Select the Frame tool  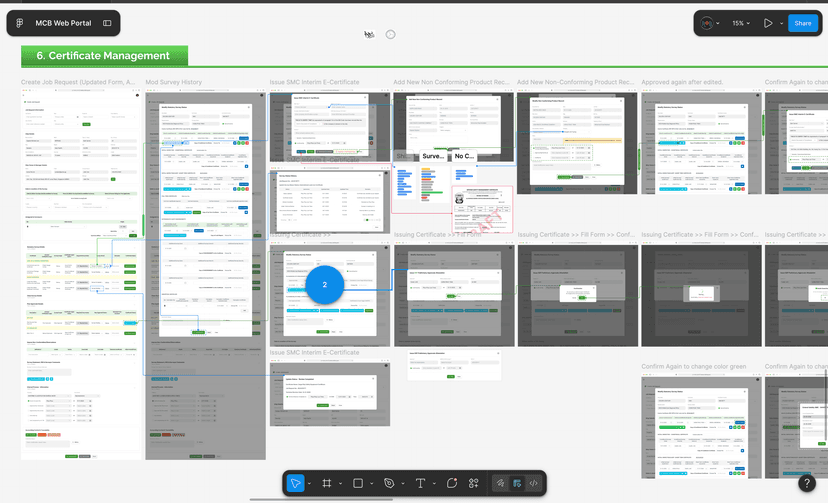click(x=327, y=483)
